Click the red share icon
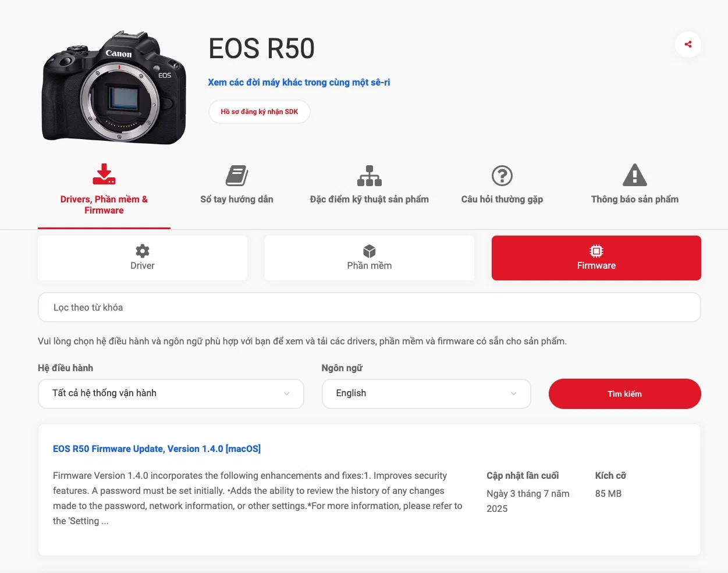728x573 pixels. click(688, 44)
